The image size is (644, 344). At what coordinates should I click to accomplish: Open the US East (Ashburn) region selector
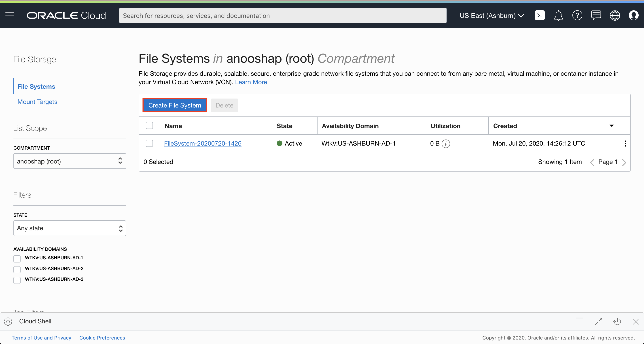pos(491,15)
